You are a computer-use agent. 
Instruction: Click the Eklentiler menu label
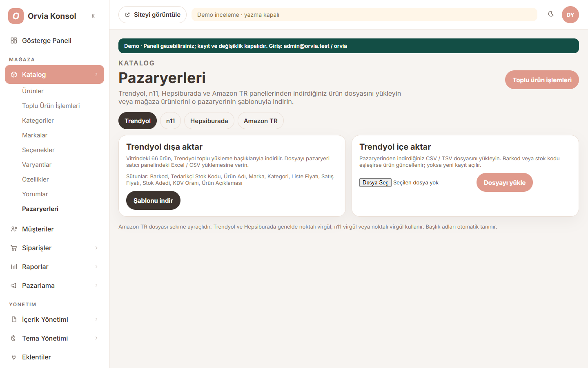(36, 357)
